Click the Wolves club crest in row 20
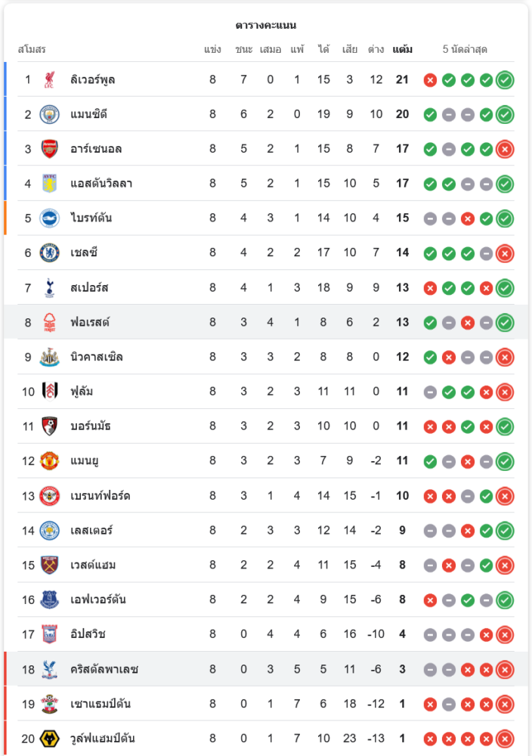Viewport: 532px width, 756px height. tap(49, 739)
